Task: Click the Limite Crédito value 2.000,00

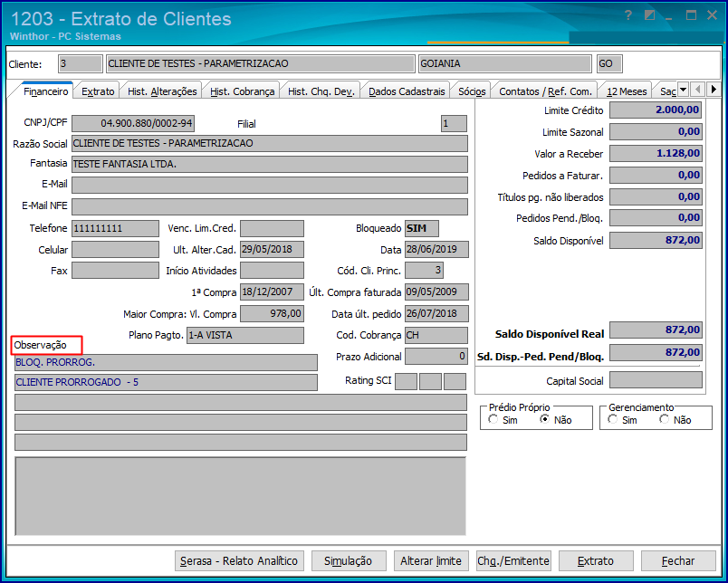Action: [656, 110]
